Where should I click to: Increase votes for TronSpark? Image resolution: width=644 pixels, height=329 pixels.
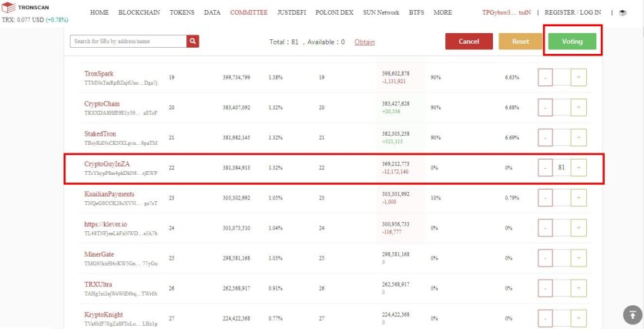[x=579, y=77]
